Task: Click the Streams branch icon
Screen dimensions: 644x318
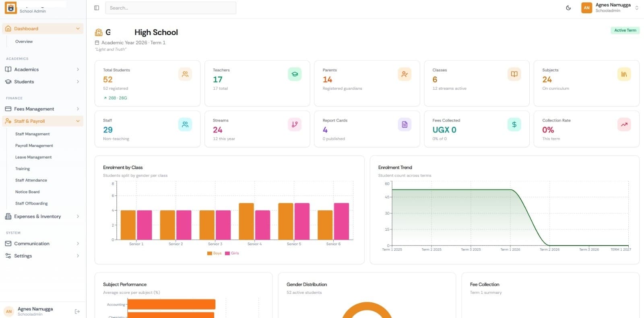Action: pos(295,125)
